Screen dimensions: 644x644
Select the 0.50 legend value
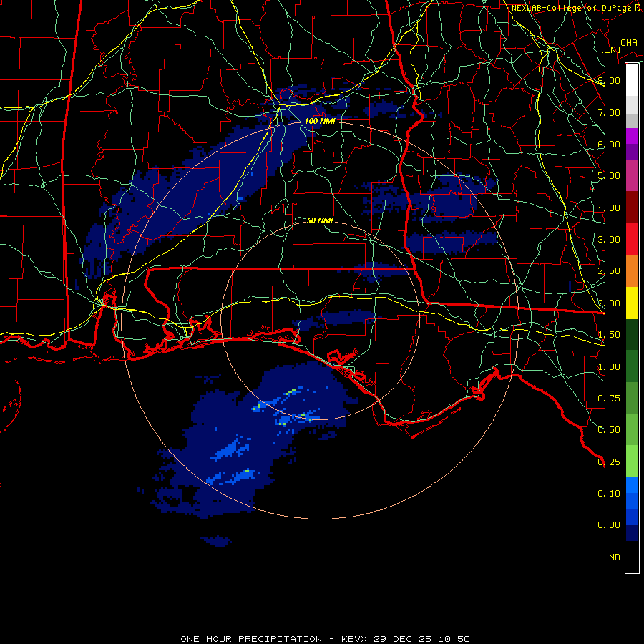tap(609, 430)
